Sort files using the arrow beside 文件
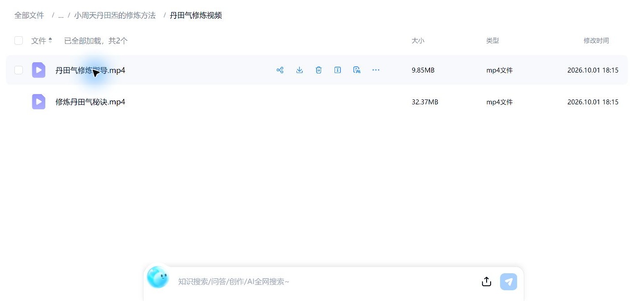This screenshot has width=644, height=301. 50,40
